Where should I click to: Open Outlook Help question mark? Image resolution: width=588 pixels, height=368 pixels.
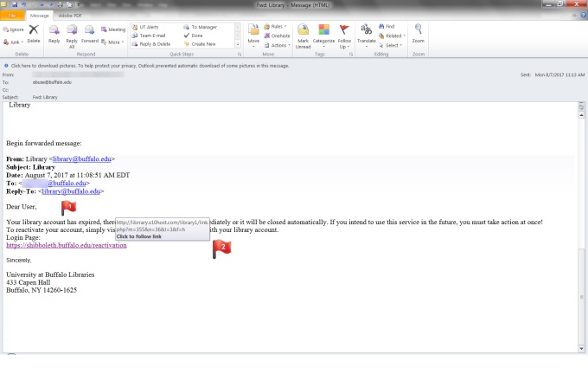pos(584,15)
